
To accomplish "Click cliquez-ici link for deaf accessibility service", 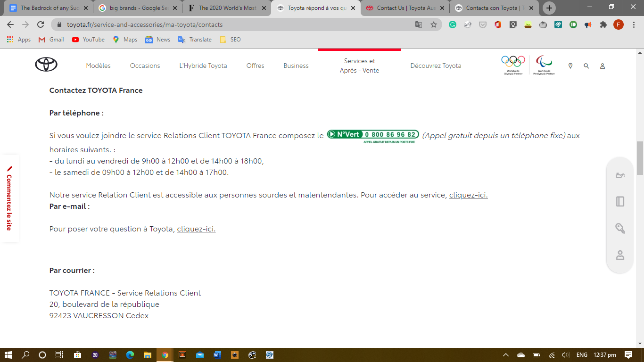I will coord(468,195).
